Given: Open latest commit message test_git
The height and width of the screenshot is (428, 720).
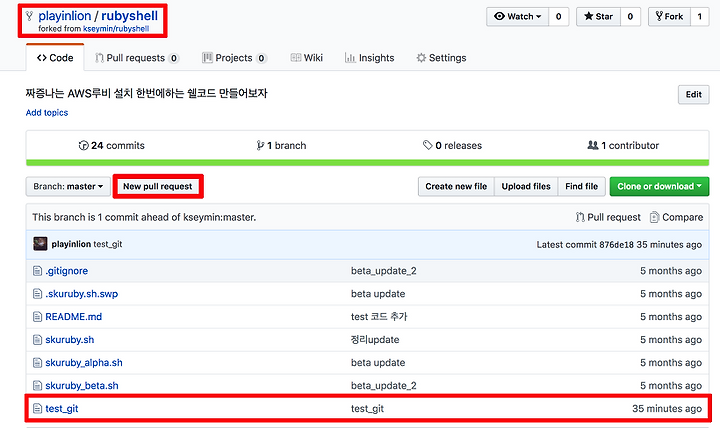Looking at the screenshot, I should pyautogui.click(x=108, y=244).
